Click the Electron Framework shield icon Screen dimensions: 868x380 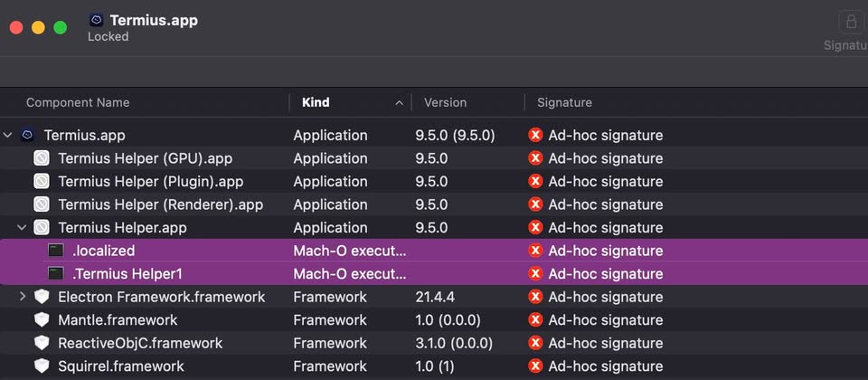coord(42,297)
